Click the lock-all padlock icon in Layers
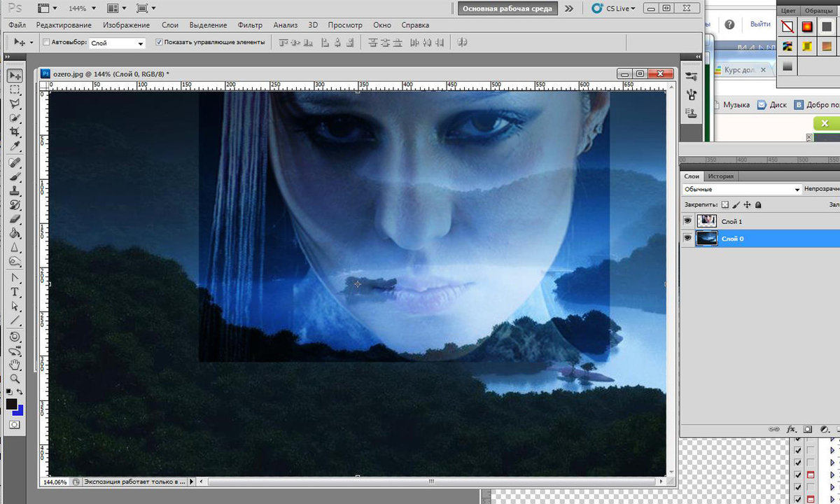 click(x=758, y=204)
